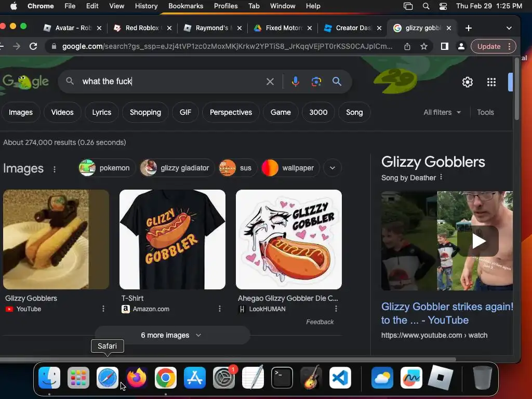The width and height of the screenshot is (532, 399).
Task: Open Finder from the Dock
Action: coord(49,378)
